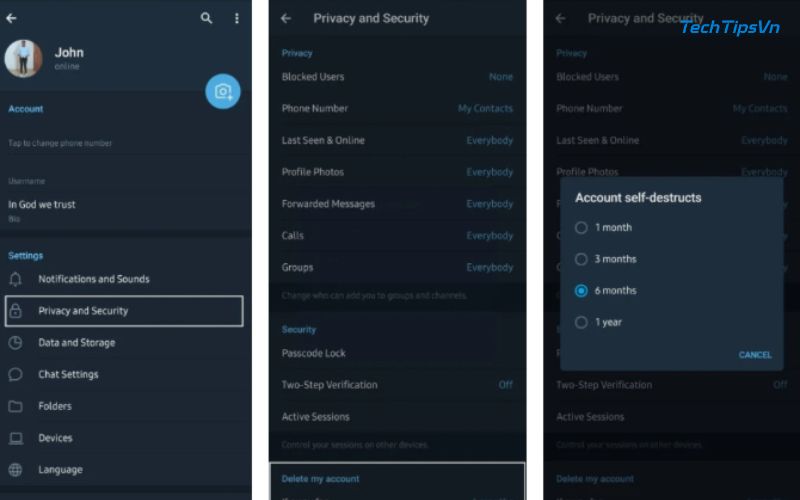Go back from John's profile screen

click(x=11, y=18)
